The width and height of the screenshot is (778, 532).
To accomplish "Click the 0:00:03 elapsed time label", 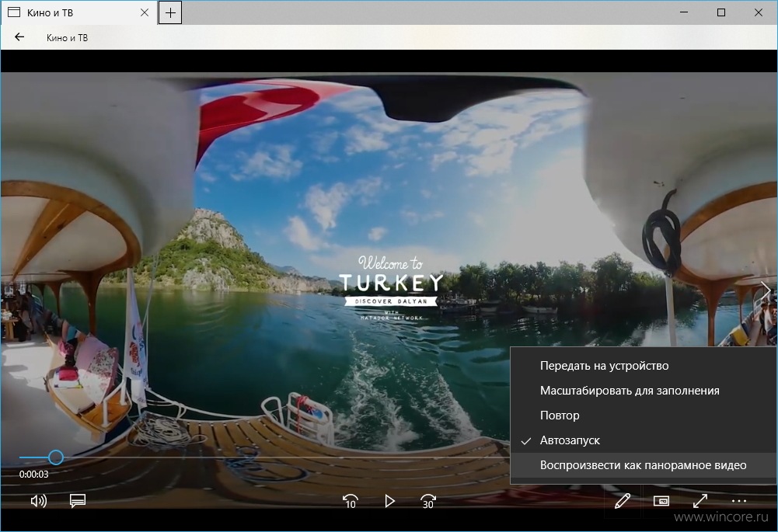I will point(33,475).
